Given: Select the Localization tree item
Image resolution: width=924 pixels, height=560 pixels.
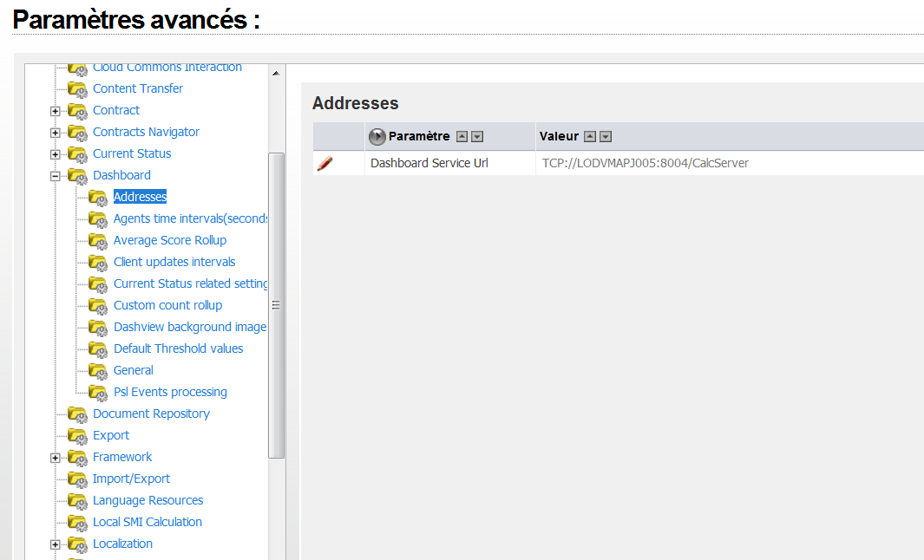Looking at the screenshot, I should tap(122, 544).
